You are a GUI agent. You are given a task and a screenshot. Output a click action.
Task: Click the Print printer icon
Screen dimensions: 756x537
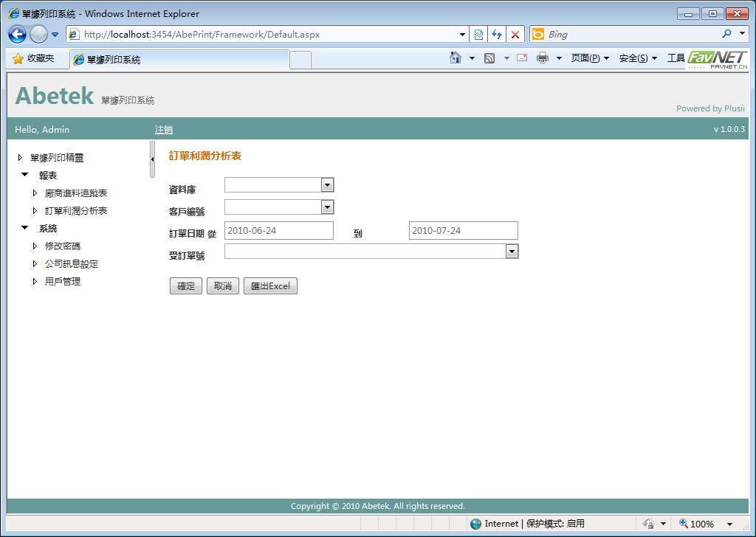[x=543, y=58]
